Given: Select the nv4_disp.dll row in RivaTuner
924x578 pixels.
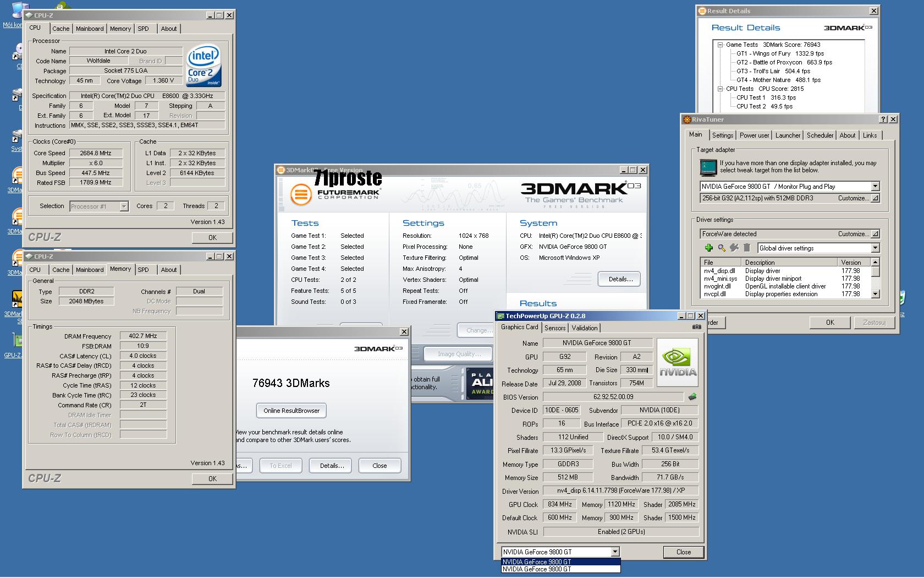Looking at the screenshot, I should coord(786,271).
